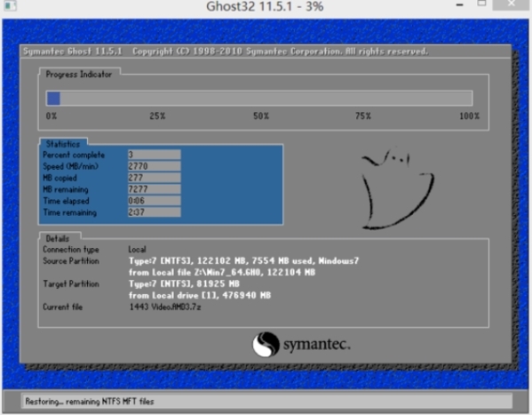Maximize the Ghost32 window
Screen dimensions: 532x415
click(x=481, y=4)
